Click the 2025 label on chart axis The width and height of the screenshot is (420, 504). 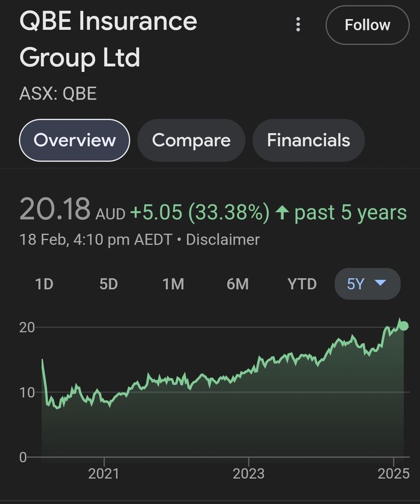393,474
